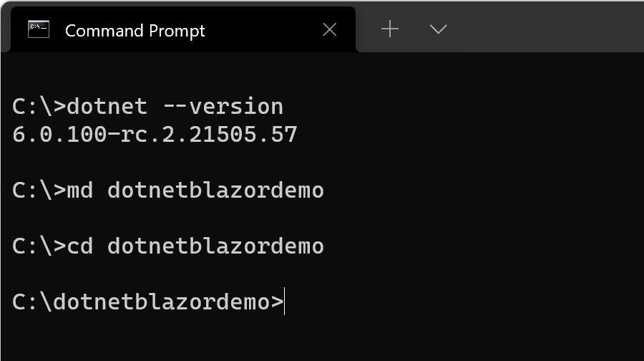Click the "--version" argument text

pyautogui.click(x=223, y=107)
